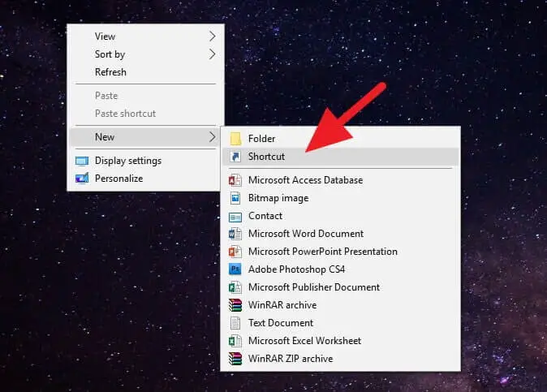This screenshot has height=392, width=547.
Task: Select the New menu entry
Action: pos(145,137)
